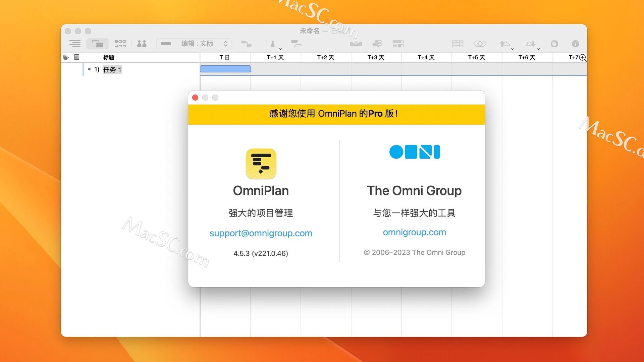
Task: Click the 标题 column header
Action: point(108,57)
